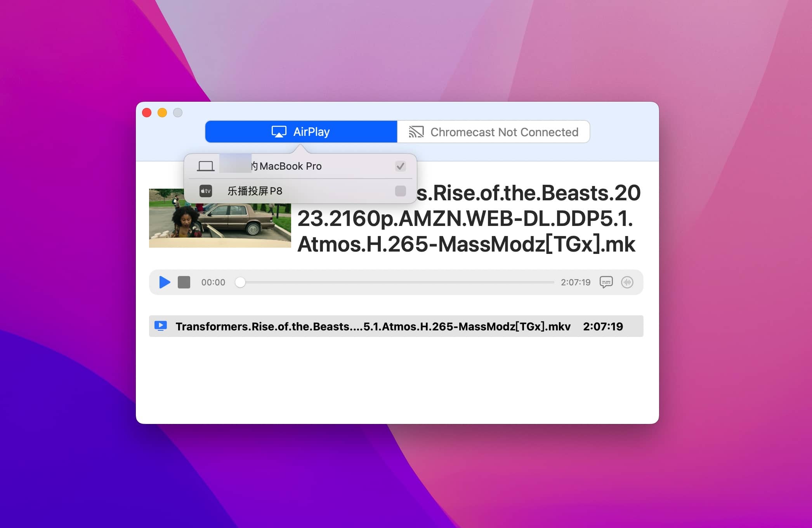The width and height of the screenshot is (812, 528).
Task: Start playback with the play button
Action: [165, 282]
